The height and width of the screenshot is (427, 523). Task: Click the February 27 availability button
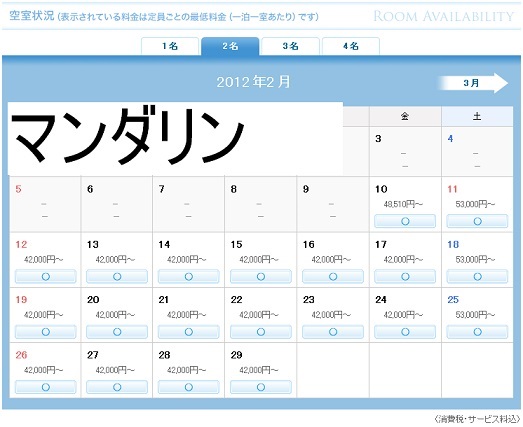point(117,387)
